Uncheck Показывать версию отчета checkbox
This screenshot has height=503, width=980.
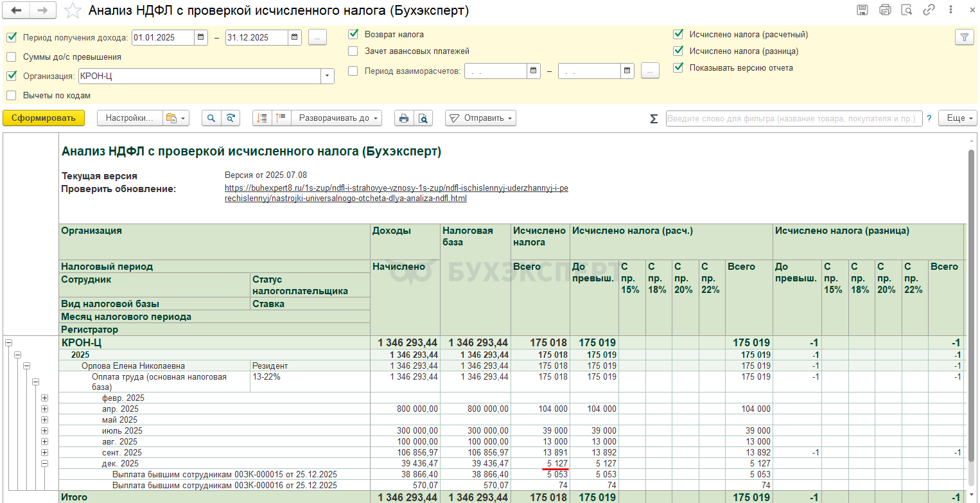point(678,67)
